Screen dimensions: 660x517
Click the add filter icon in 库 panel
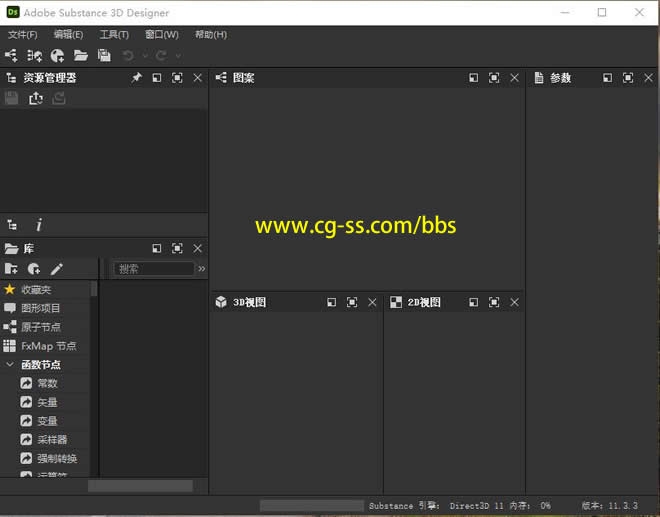34,269
